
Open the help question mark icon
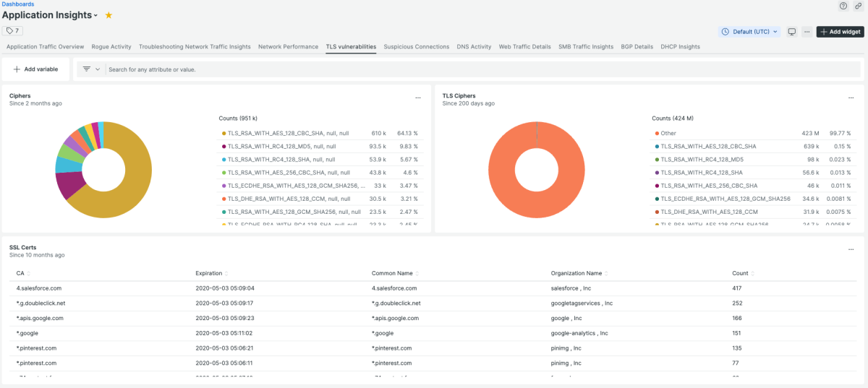843,5
